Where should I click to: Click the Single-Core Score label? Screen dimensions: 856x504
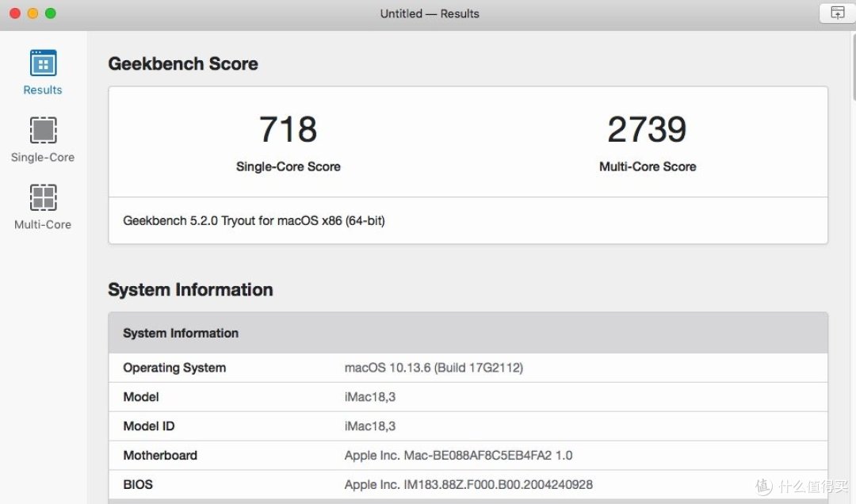pyautogui.click(x=289, y=166)
